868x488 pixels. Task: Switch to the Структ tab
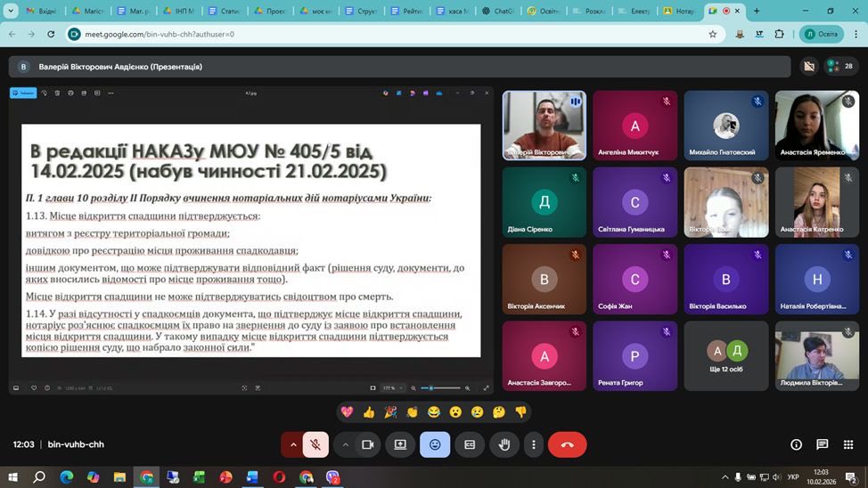(x=360, y=11)
